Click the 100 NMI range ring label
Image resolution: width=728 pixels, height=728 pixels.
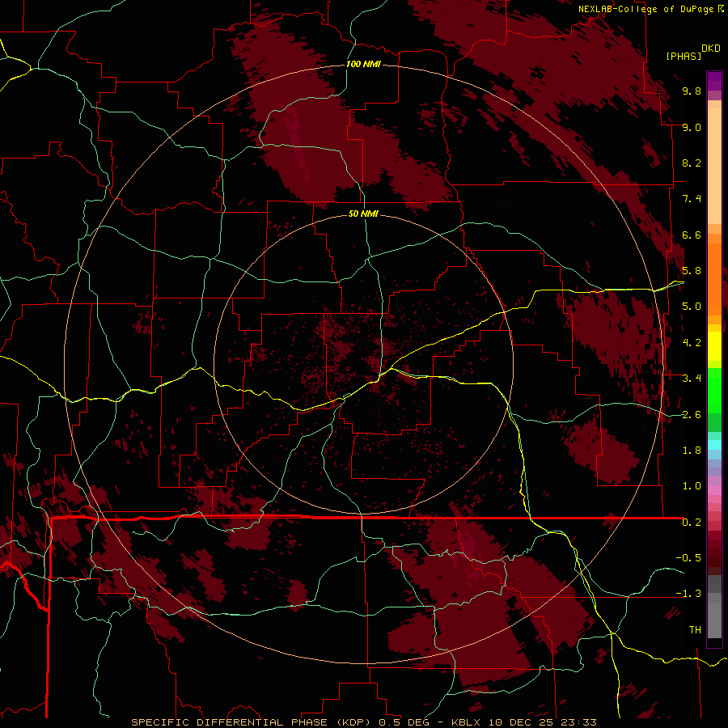(363, 64)
